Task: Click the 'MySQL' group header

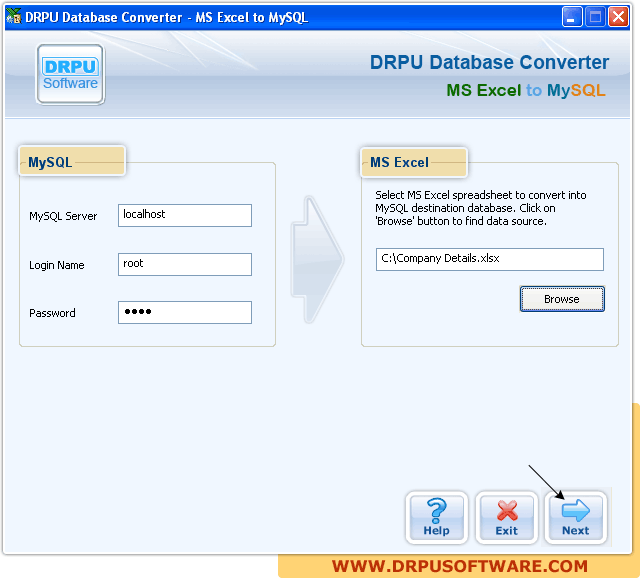Action: tap(72, 162)
